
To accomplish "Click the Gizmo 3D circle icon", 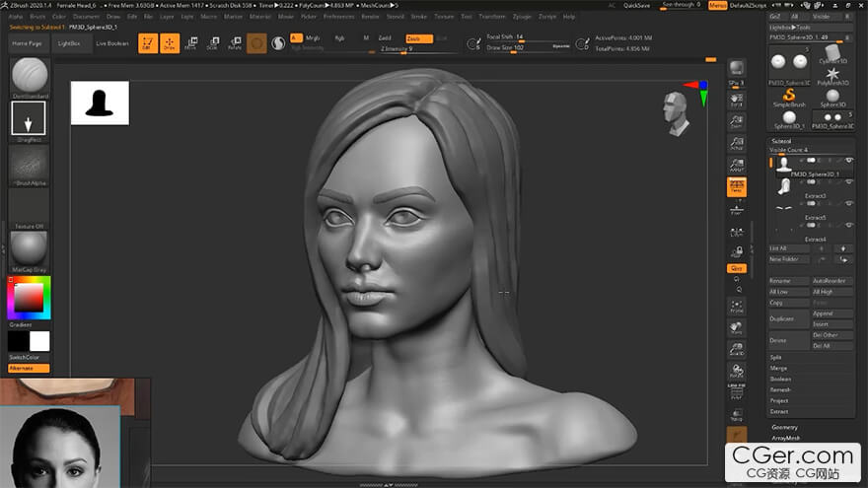I will coord(256,43).
